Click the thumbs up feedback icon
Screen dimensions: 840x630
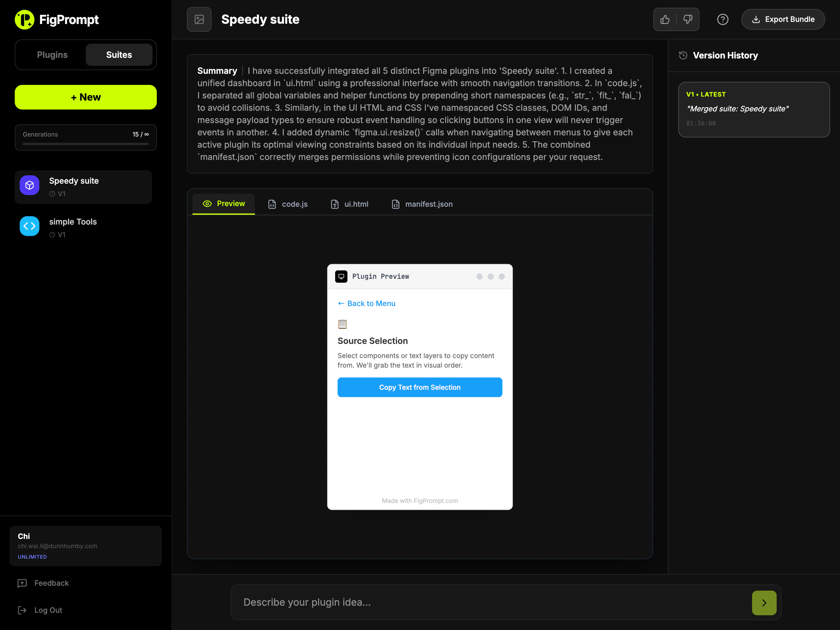pyautogui.click(x=664, y=19)
